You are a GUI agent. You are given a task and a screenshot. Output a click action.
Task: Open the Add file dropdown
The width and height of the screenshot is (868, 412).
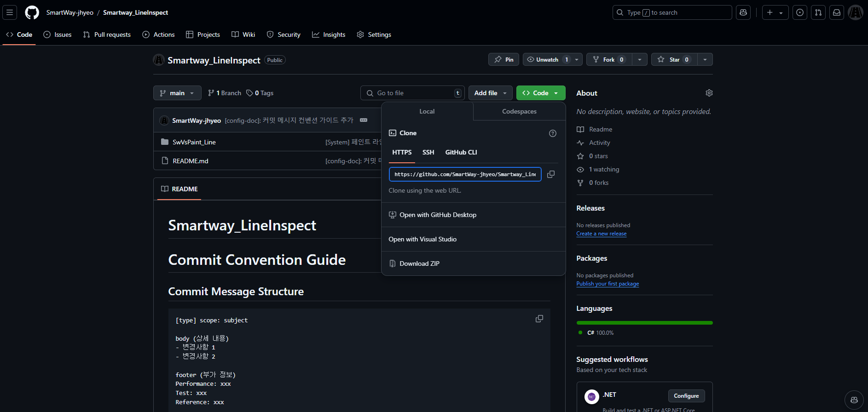[491, 93]
